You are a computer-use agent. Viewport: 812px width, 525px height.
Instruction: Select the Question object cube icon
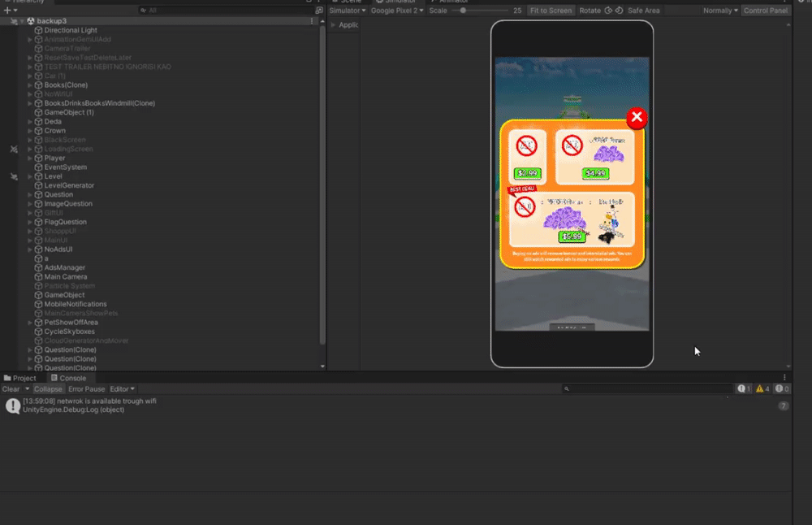click(38, 195)
